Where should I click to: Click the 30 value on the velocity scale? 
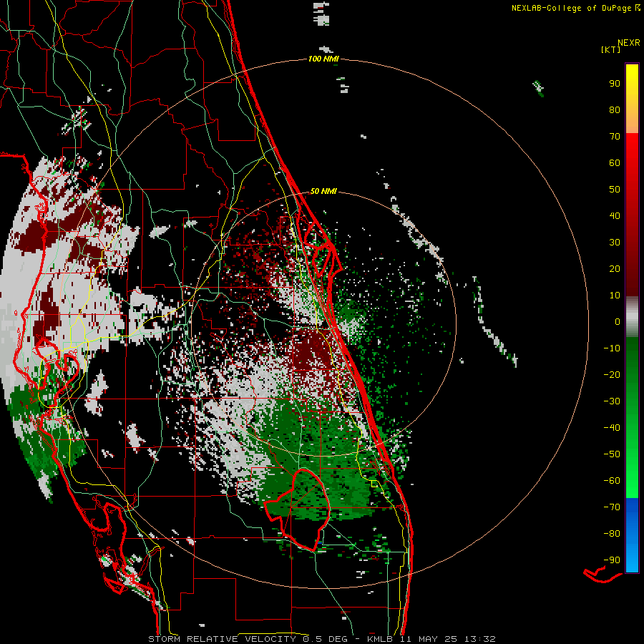pos(615,243)
